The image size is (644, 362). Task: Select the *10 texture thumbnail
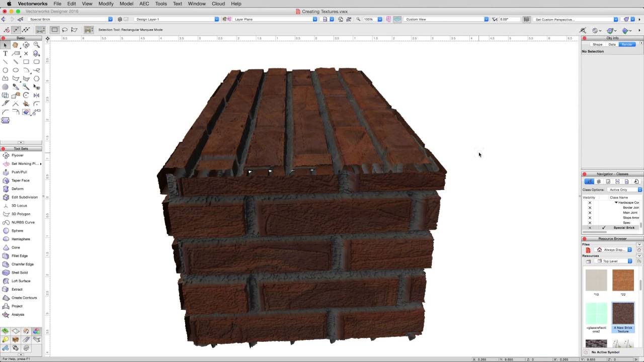[x=596, y=280]
